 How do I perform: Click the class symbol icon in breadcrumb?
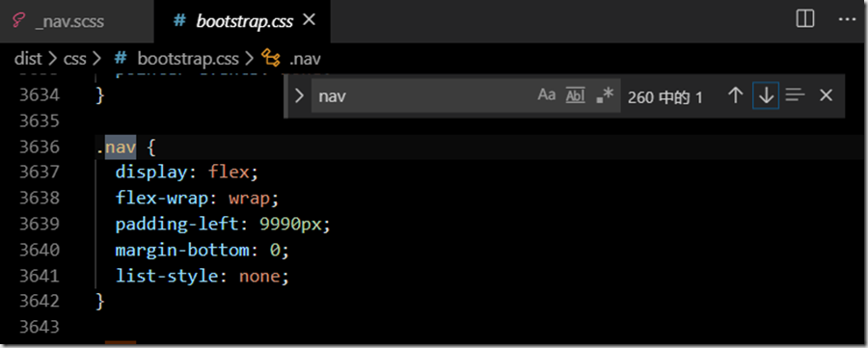point(271,58)
